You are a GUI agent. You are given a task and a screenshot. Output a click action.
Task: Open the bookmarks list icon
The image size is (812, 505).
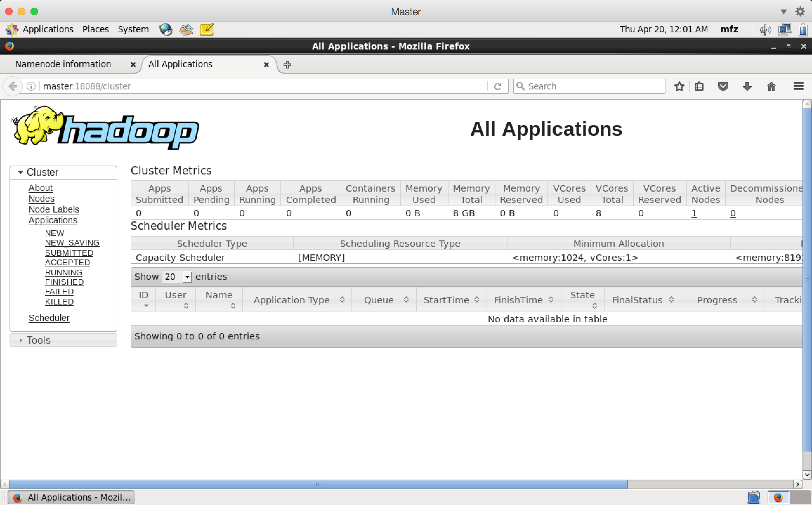click(699, 87)
